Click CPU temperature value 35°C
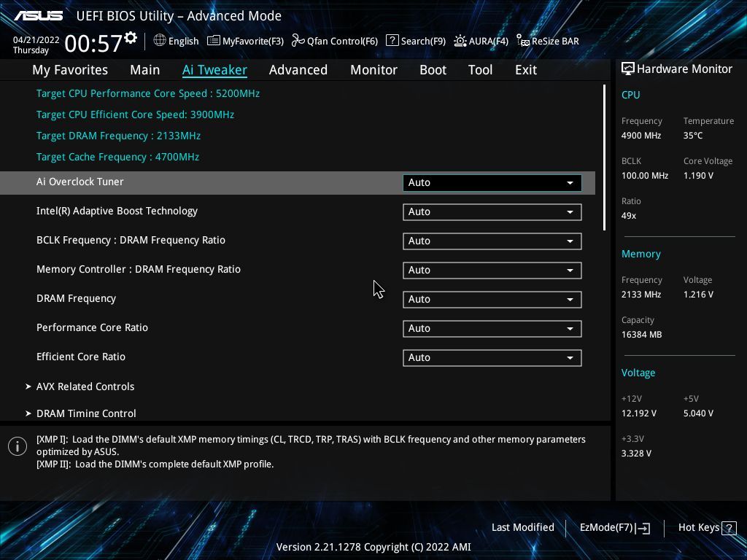Viewport: 747px width, 560px height. tap(693, 136)
